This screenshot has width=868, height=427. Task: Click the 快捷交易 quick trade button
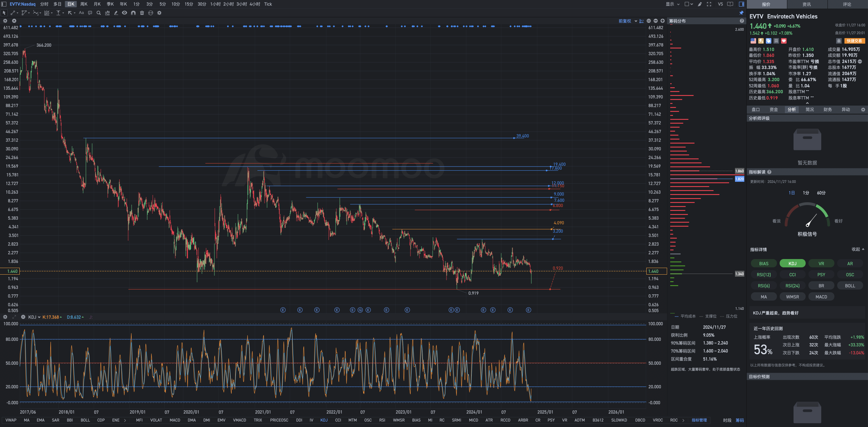(x=854, y=41)
